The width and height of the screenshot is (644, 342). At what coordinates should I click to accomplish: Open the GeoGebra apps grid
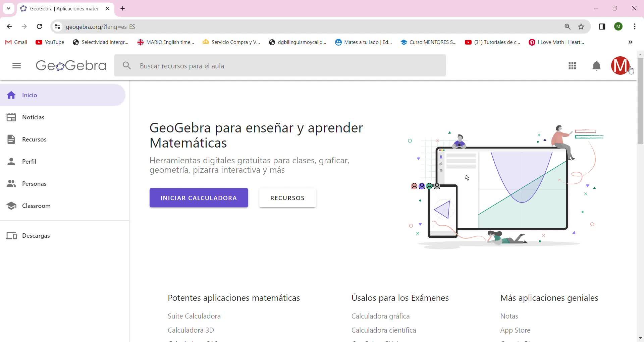click(573, 66)
